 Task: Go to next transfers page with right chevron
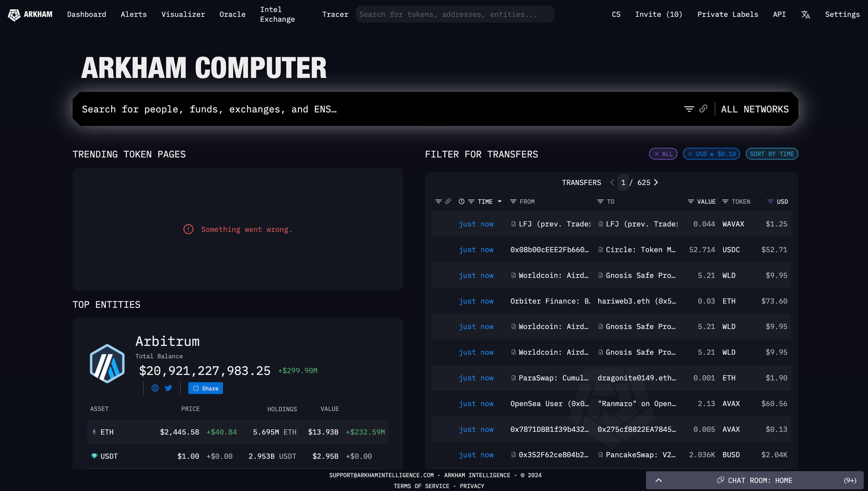point(656,182)
